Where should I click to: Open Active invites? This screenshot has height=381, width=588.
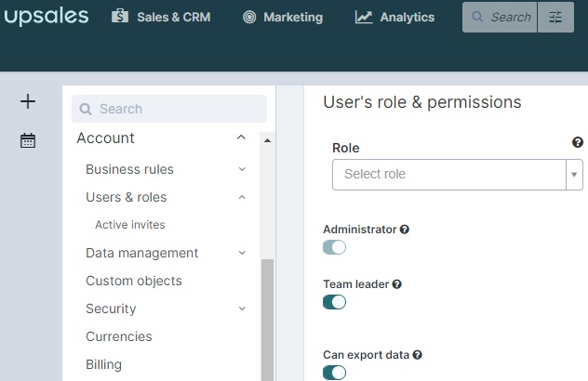pyautogui.click(x=129, y=224)
